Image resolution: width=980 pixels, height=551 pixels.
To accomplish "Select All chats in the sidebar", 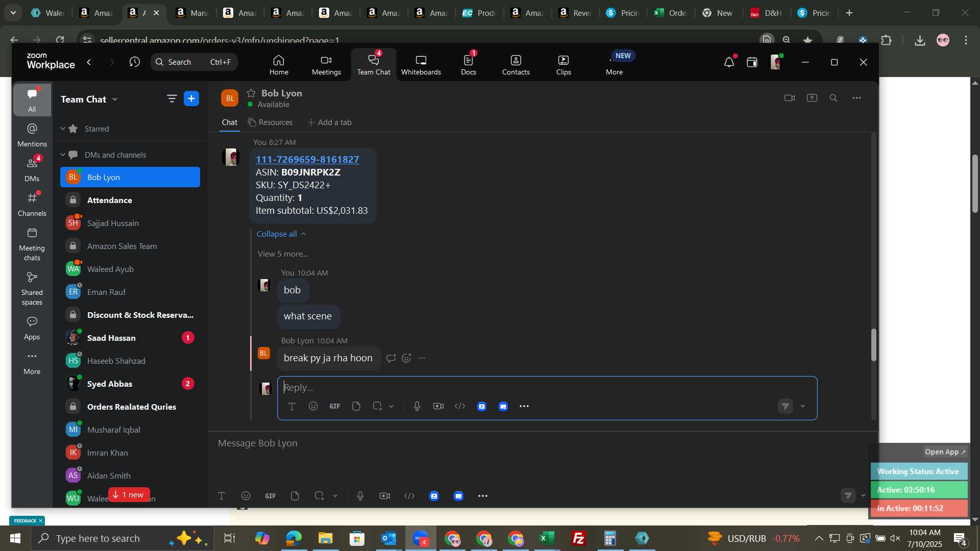I will 32,100.
